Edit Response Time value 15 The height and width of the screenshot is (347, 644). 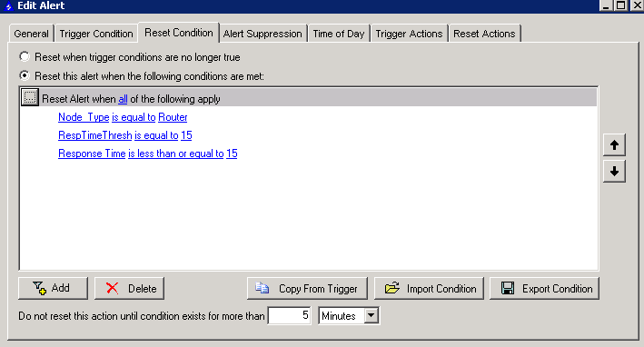[232, 154]
